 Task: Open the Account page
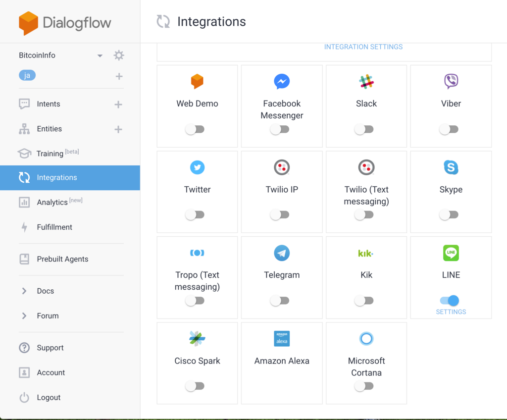(x=51, y=373)
